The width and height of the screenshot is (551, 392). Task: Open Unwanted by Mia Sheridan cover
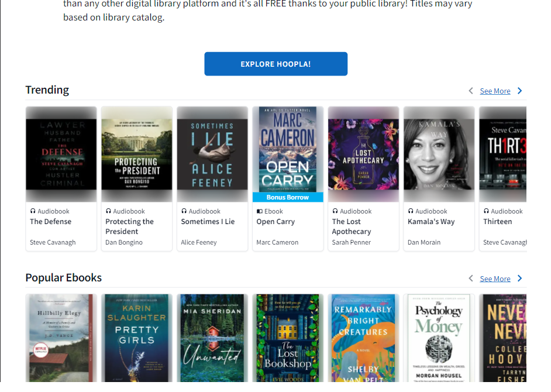[212, 338]
